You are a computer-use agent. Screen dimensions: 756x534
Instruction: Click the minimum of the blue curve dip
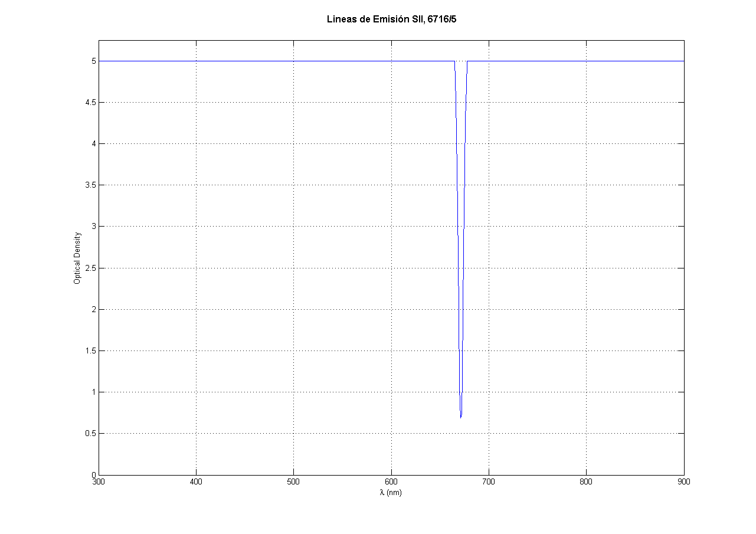tap(461, 417)
